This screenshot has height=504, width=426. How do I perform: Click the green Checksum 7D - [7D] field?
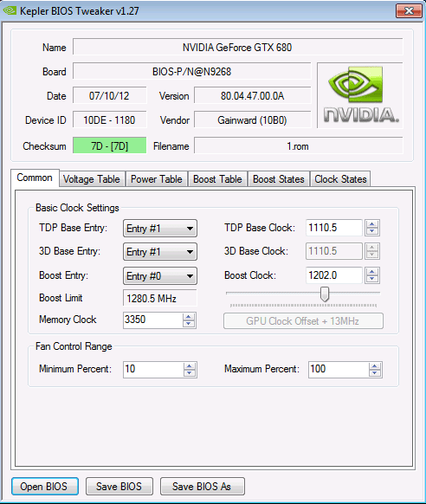point(110,145)
